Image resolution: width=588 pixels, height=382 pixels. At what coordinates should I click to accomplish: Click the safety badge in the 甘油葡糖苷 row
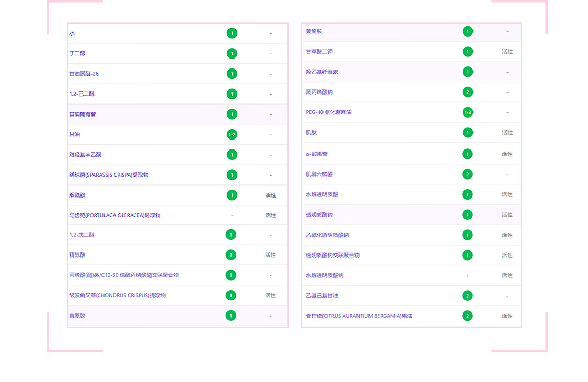point(232,114)
